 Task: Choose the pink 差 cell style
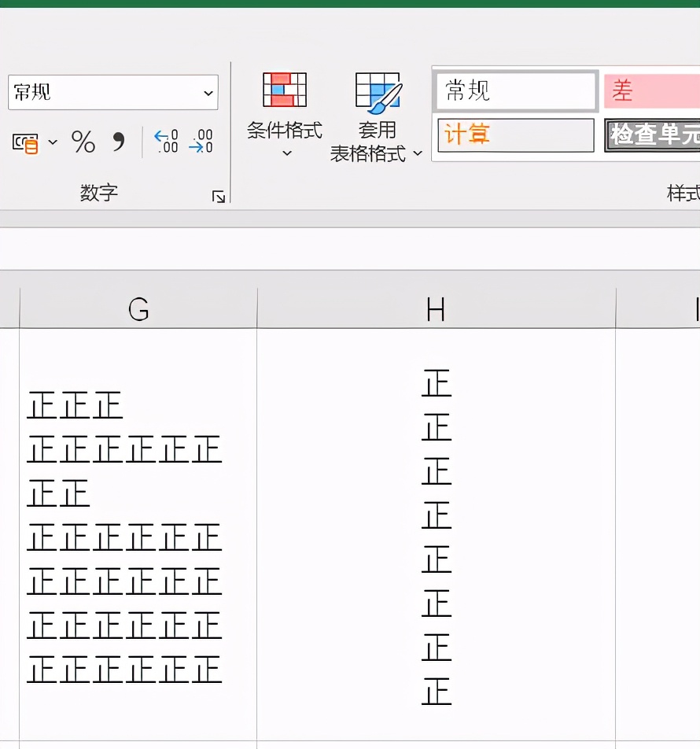(x=651, y=91)
